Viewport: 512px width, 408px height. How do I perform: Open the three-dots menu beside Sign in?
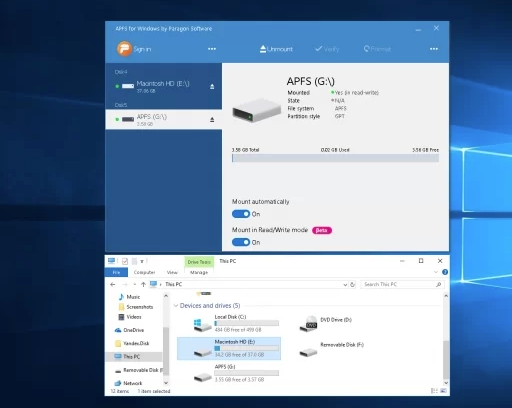212,49
